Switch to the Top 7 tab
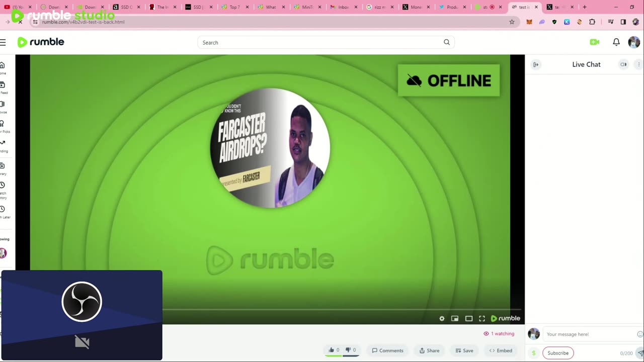The width and height of the screenshot is (644, 362). click(x=234, y=7)
